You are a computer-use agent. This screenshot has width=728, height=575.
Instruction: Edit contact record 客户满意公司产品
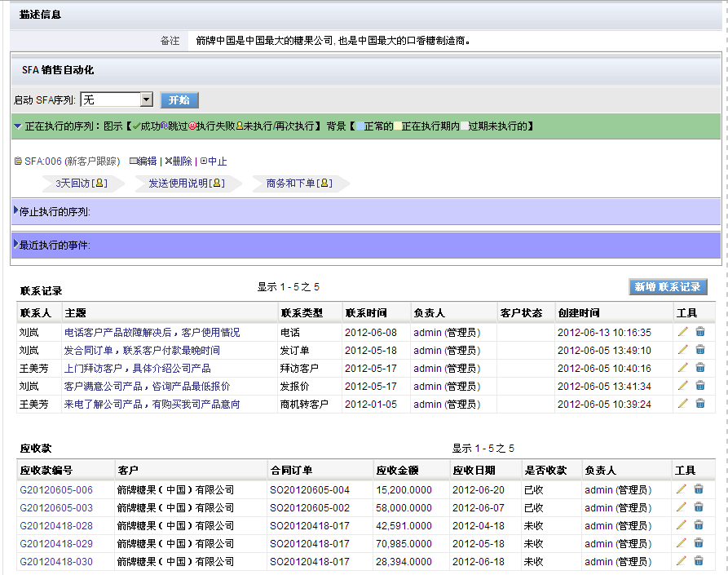pos(682,386)
